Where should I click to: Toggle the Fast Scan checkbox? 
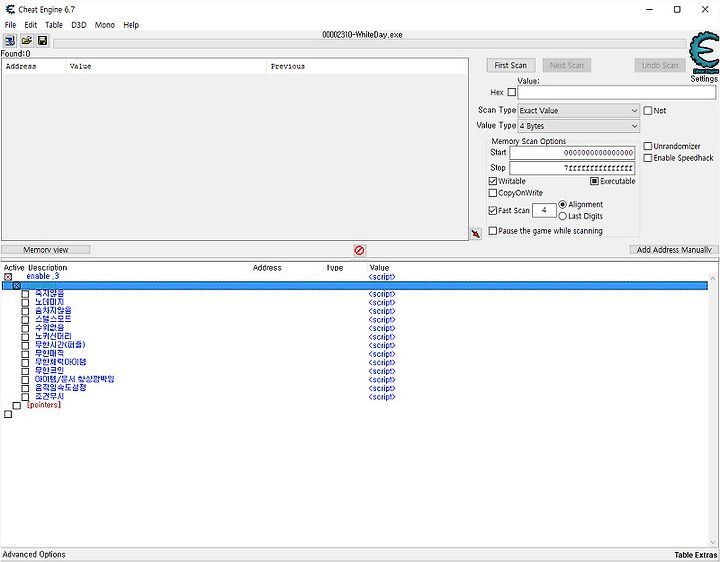point(493,210)
